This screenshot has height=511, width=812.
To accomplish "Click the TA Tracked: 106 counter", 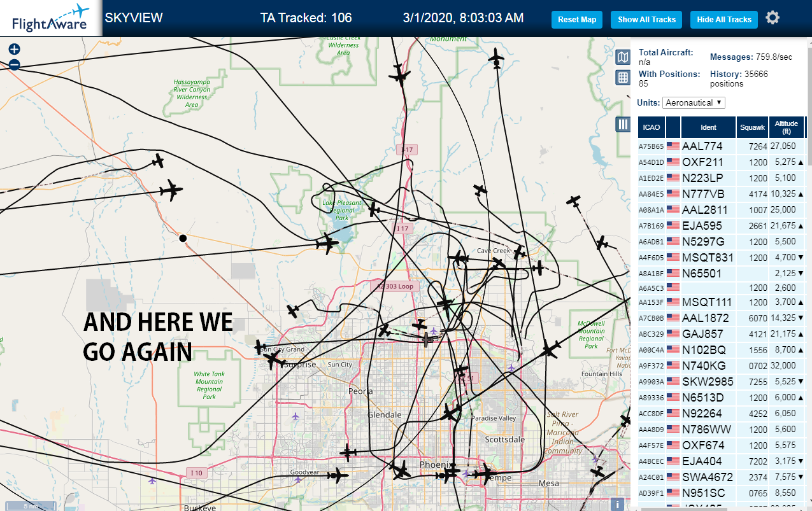I will 306,18.
